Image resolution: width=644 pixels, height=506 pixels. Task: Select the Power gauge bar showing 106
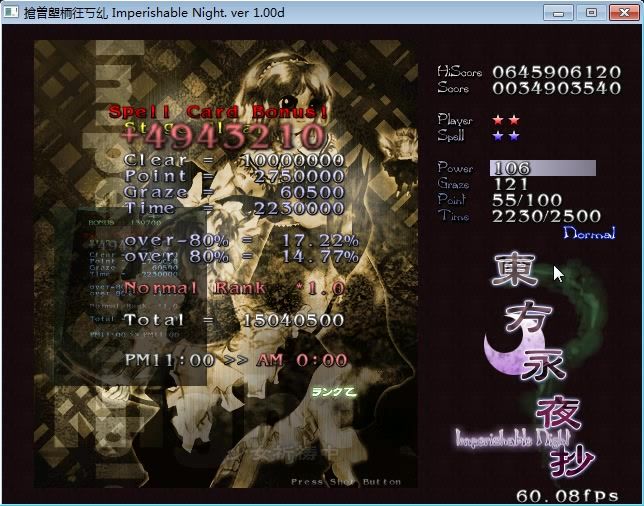[542, 168]
